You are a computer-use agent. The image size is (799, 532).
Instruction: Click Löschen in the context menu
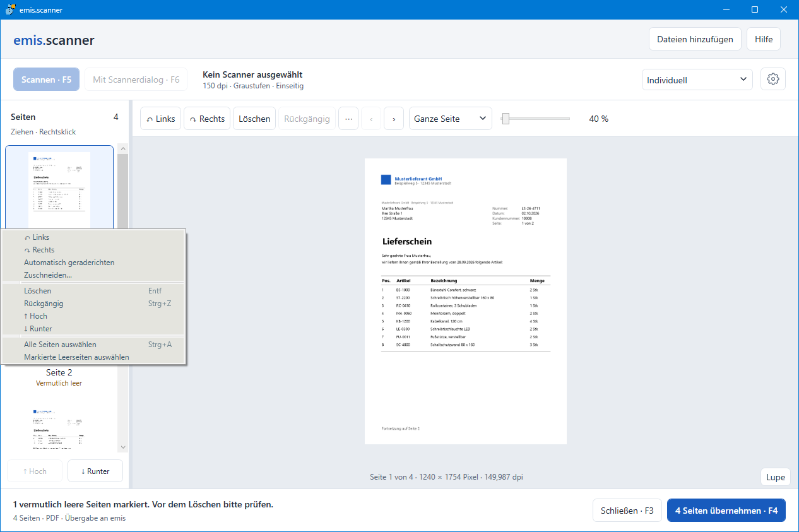click(x=93, y=291)
